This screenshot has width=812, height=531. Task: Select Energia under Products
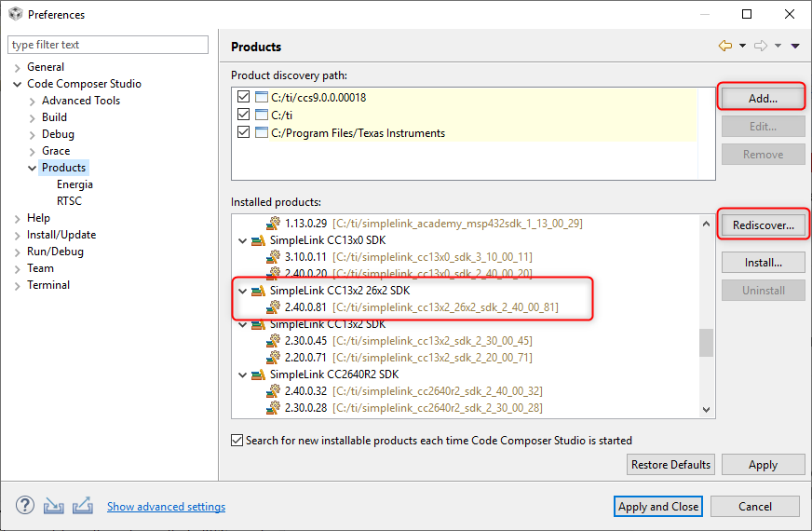[x=74, y=184]
